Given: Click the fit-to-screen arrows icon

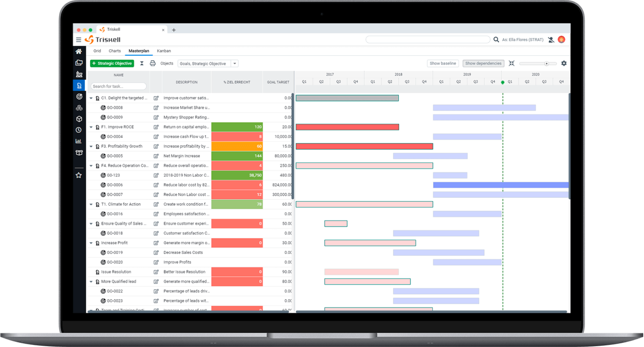Looking at the screenshot, I should (x=512, y=63).
